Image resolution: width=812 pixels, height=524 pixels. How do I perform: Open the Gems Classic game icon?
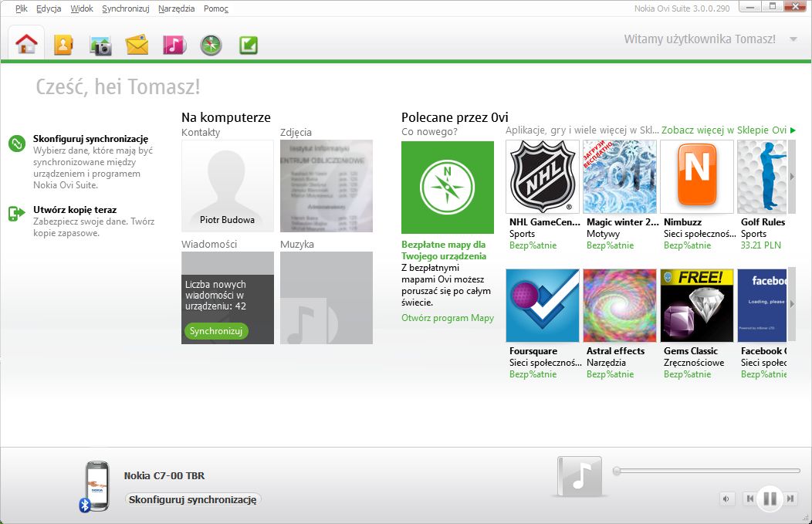click(x=696, y=306)
